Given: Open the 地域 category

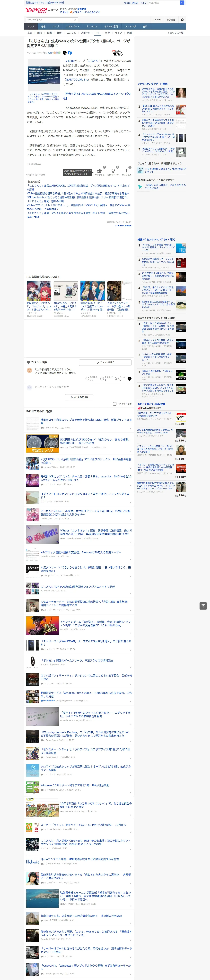Looking at the screenshot, I should pyautogui.click(x=129, y=33).
